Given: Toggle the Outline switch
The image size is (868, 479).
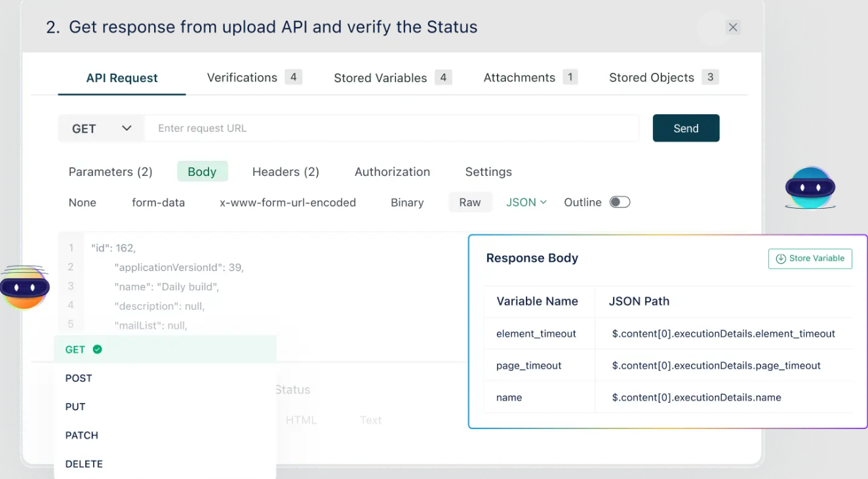Looking at the screenshot, I should tap(620, 202).
